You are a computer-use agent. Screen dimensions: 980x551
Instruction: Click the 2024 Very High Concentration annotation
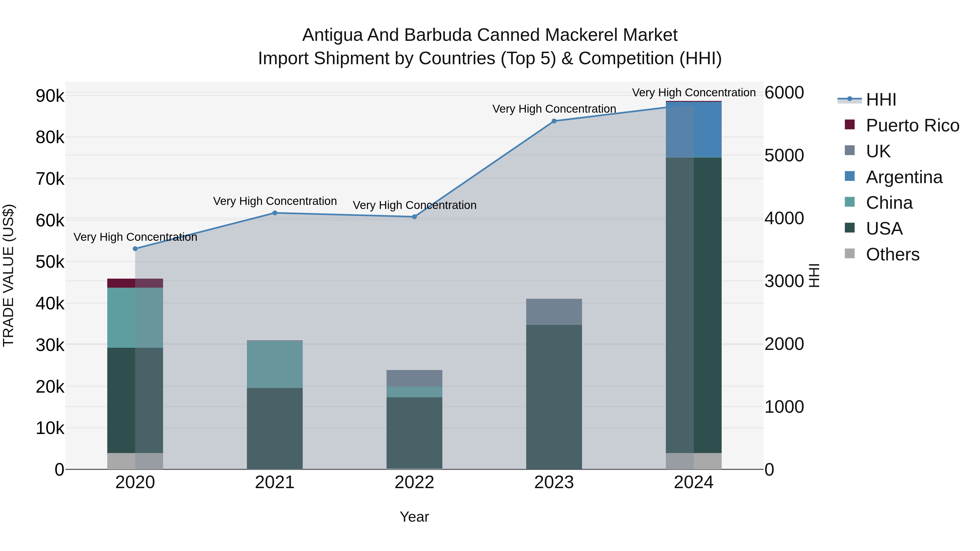coord(694,93)
